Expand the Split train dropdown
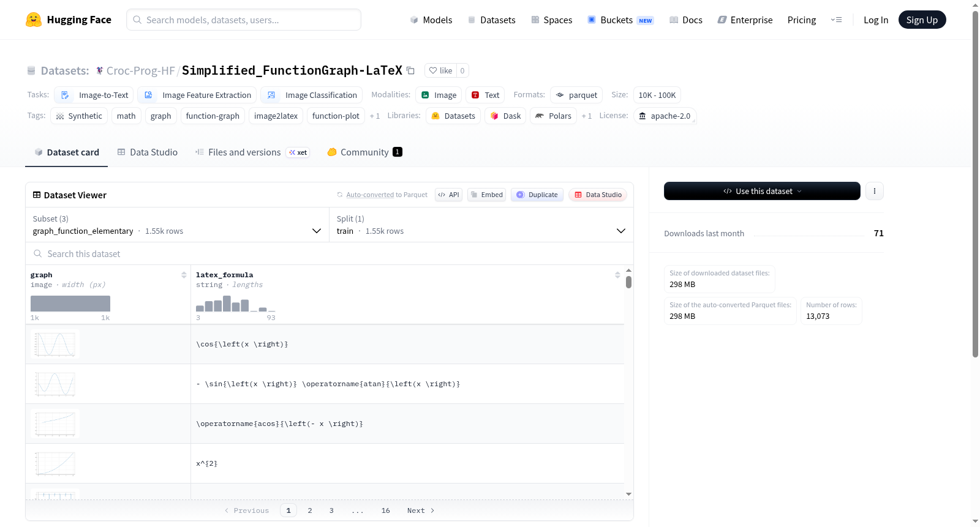 click(481, 225)
